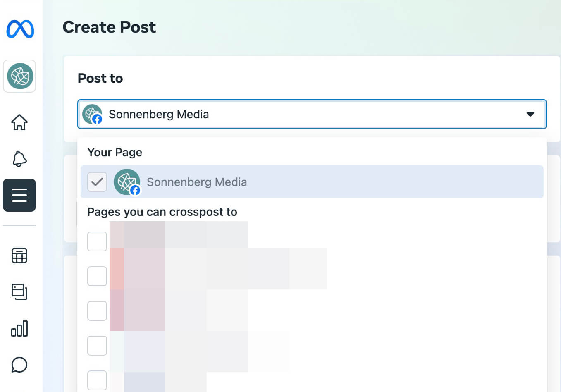561x392 pixels.
Task: Open the Content posts icon
Action: (19, 292)
